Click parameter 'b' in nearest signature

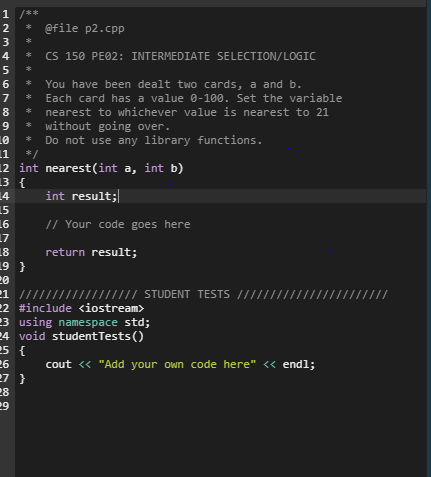click(174, 168)
